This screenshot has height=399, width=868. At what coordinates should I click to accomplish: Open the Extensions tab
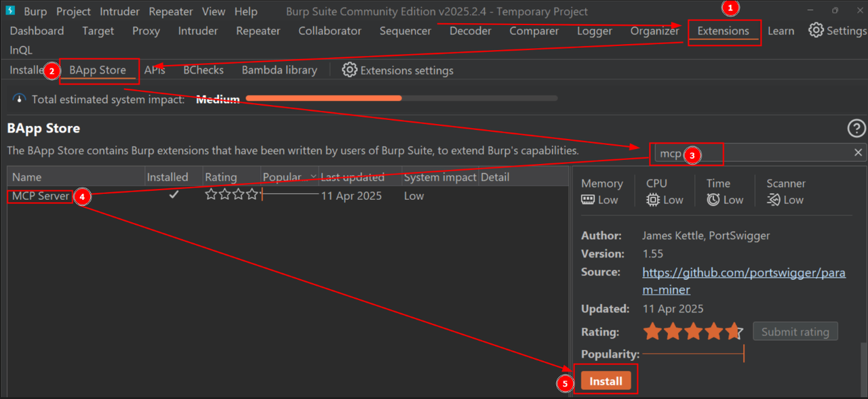(x=723, y=31)
